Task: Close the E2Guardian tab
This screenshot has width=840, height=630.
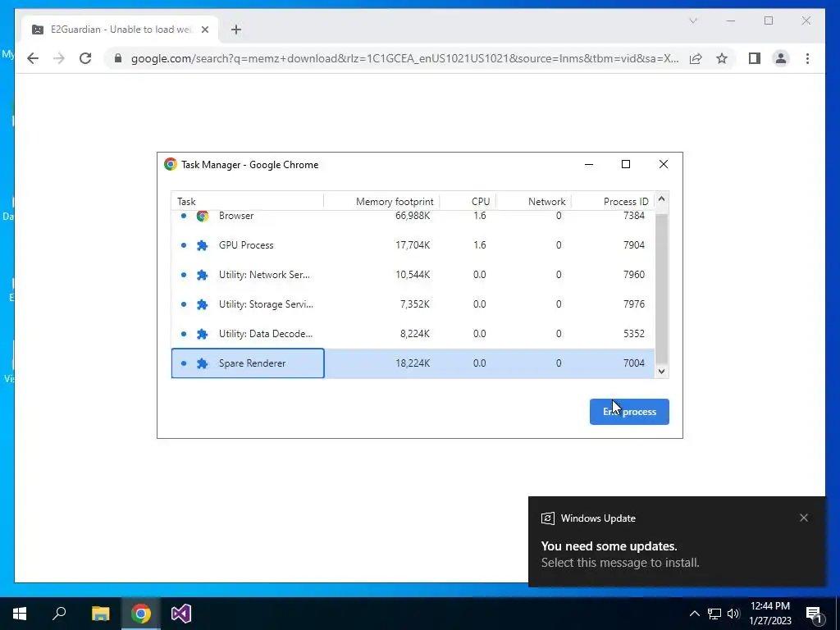Action: [x=204, y=30]
